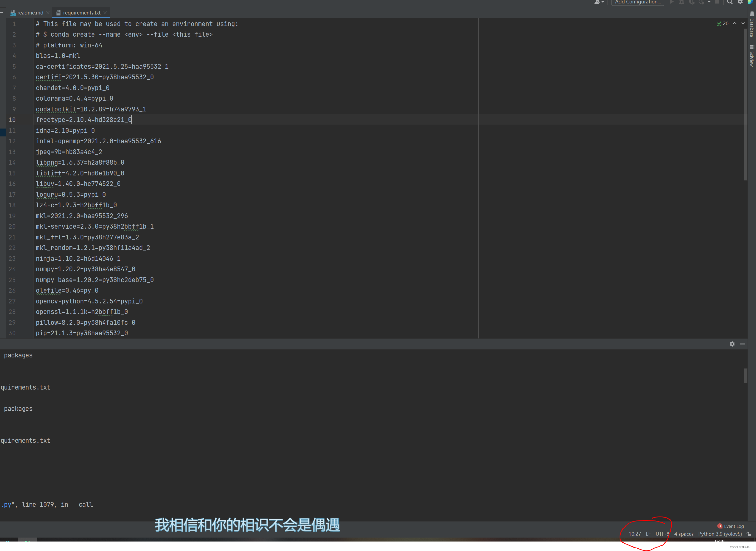Click the colorful plugin logo icon

750,2
